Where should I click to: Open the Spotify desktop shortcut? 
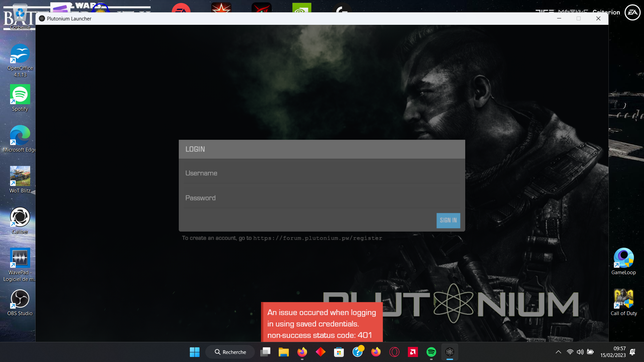20,98
